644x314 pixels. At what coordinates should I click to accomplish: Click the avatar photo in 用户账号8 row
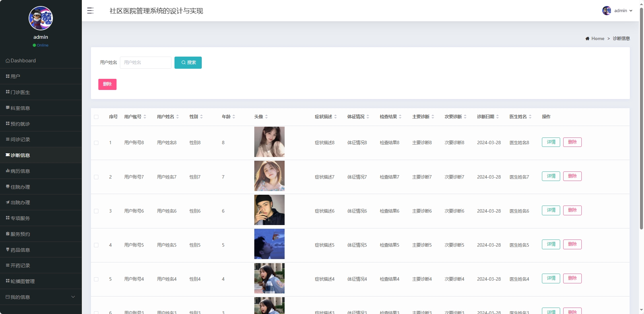(269, 142)
